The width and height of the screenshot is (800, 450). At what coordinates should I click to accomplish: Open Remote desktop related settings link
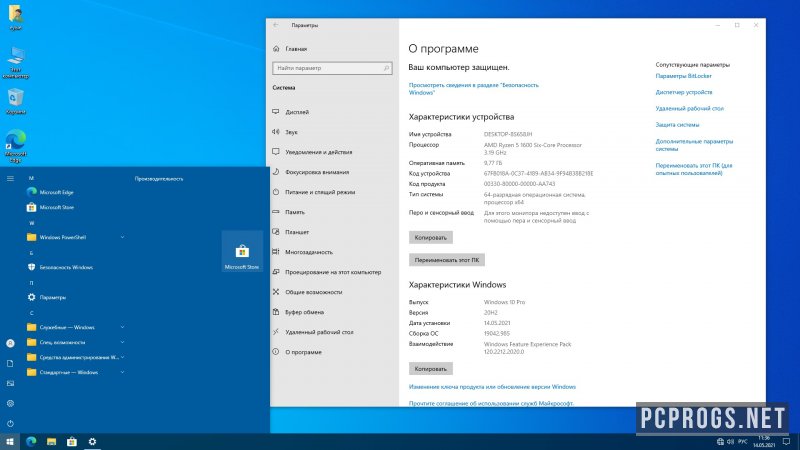tap(689, 109)
